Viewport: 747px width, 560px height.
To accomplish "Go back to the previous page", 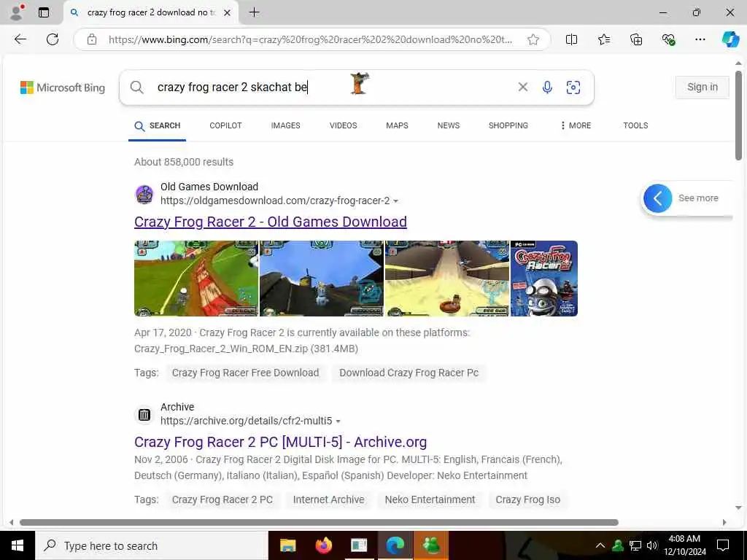I will 20,39.
